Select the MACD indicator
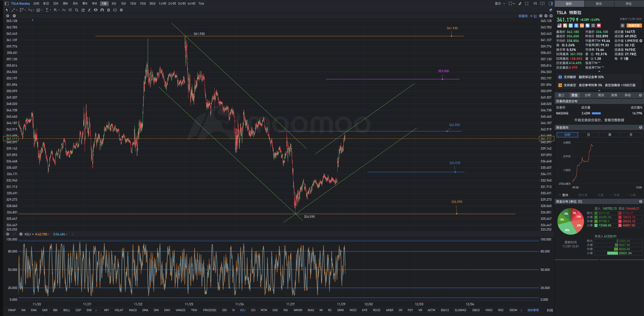Image resolution: width=644 pixels, height=316 pixels. tap(133, 310)
